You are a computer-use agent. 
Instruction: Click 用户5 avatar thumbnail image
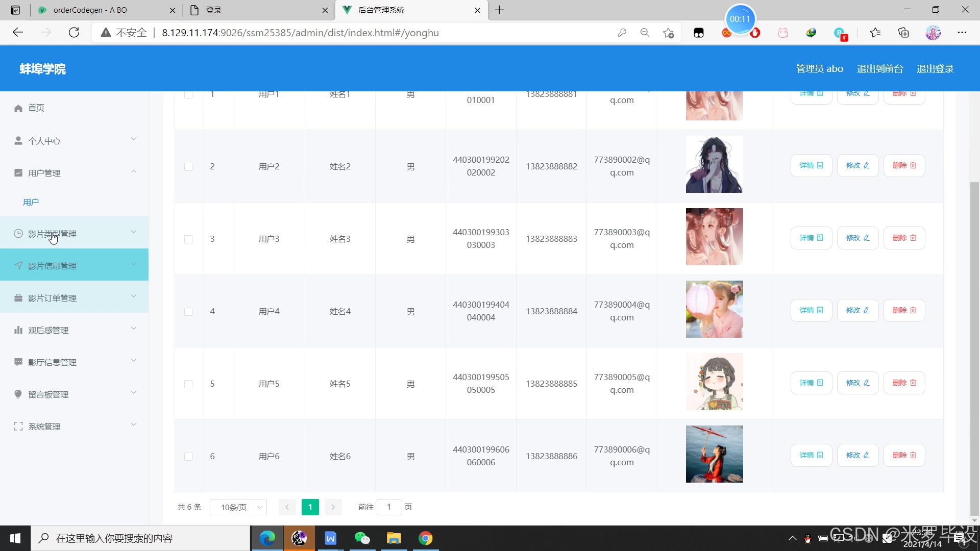(x=714, y=382)
